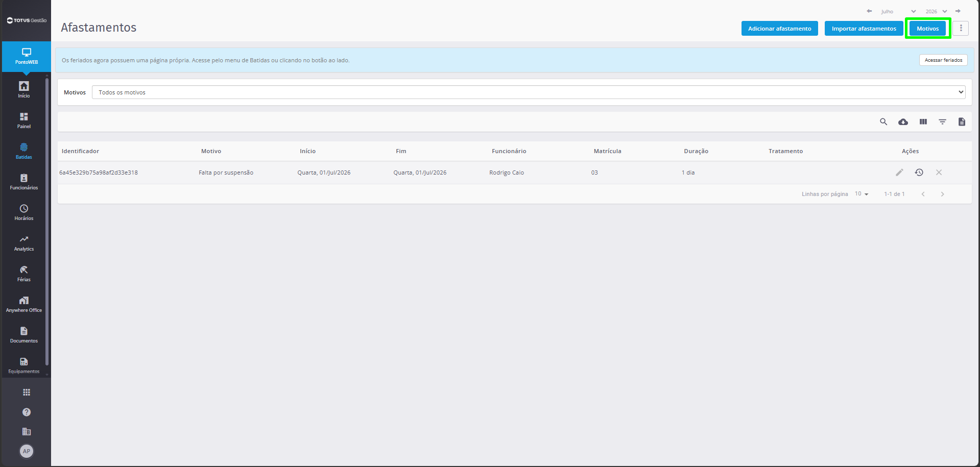Open the view columns icon
This screenshot has height=467, width=980.
coord(923,121)
